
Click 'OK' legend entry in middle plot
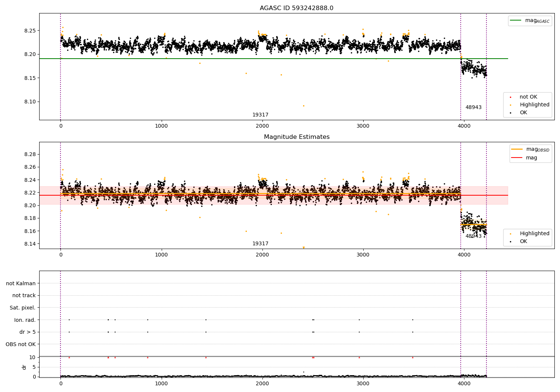click(x=523, y=242)
